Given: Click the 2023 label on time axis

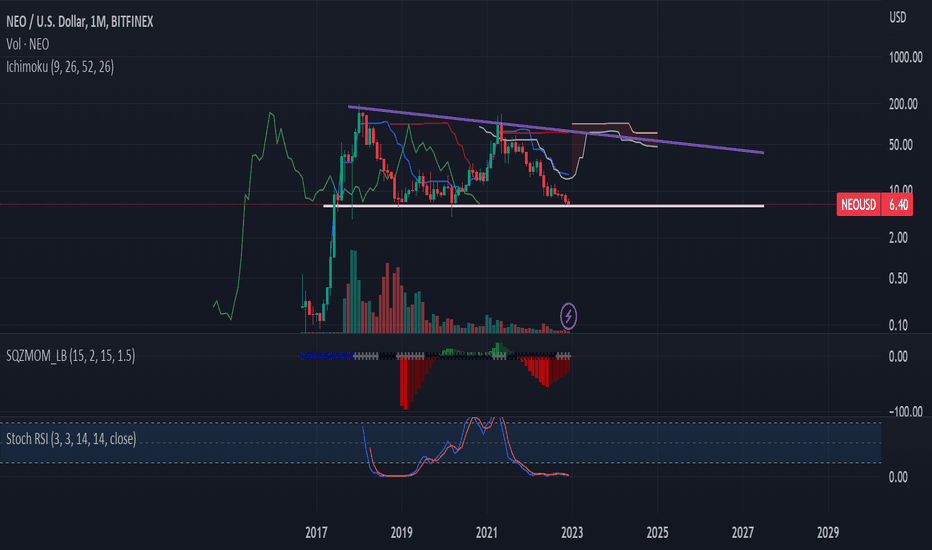Looking at the screenshot, I should 572,532.
